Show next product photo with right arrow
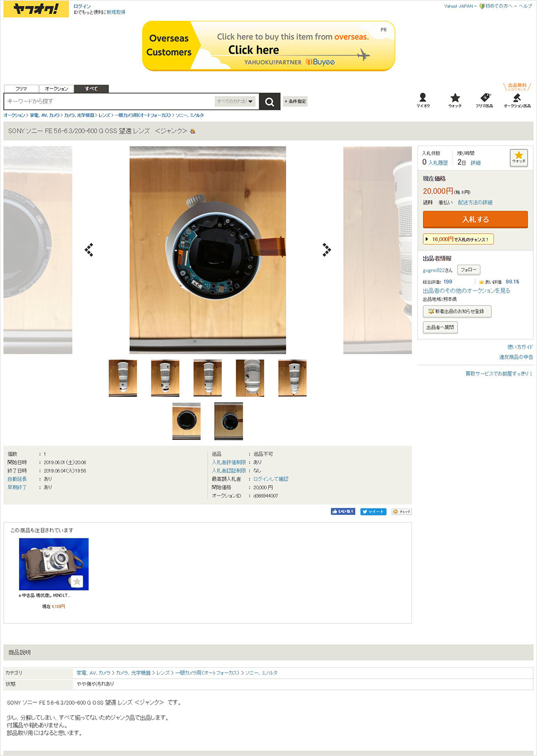The width and height of the screenshot is (537, 756). pos(326,250)
